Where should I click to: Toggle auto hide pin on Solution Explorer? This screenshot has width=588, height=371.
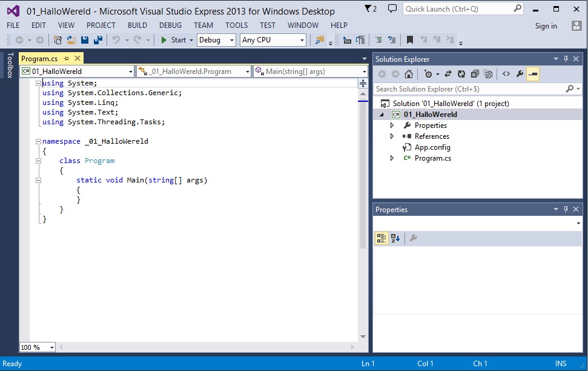coord(566,59)
